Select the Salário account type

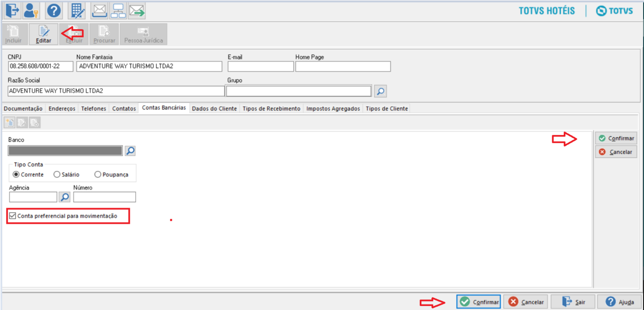coord(67,174)
